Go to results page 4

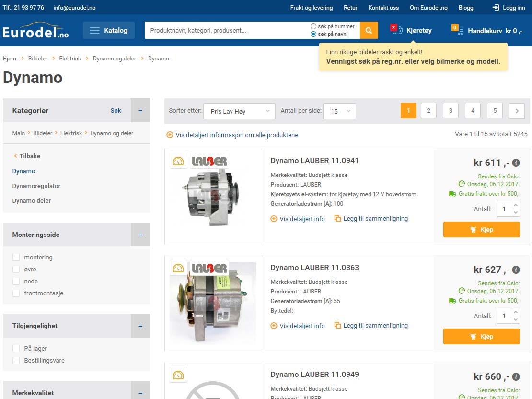pyautogui.click(x=473, y=111)
